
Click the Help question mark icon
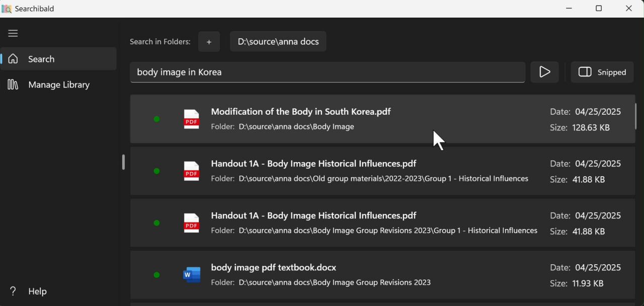coord(13,291)
